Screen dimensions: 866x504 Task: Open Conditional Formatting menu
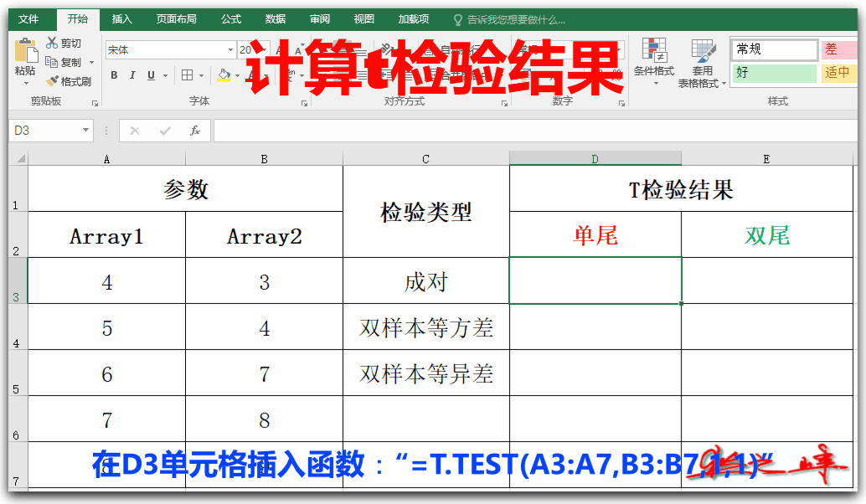(x=654, y=61)
